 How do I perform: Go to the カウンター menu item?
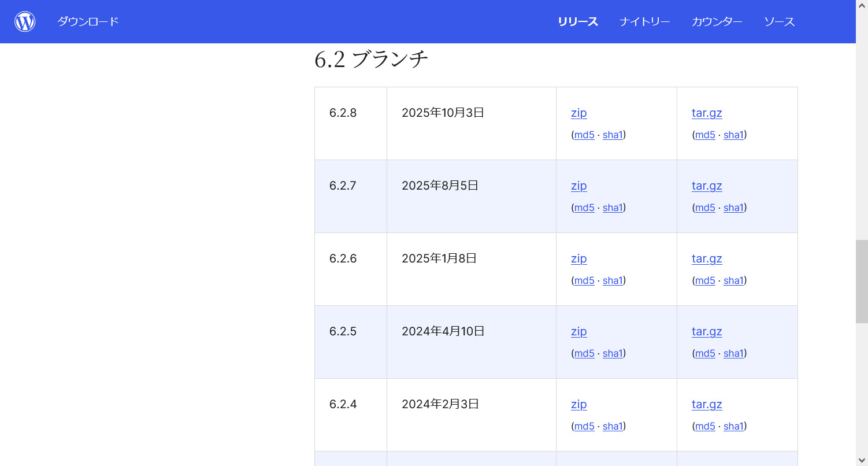[x=717, y=22]
